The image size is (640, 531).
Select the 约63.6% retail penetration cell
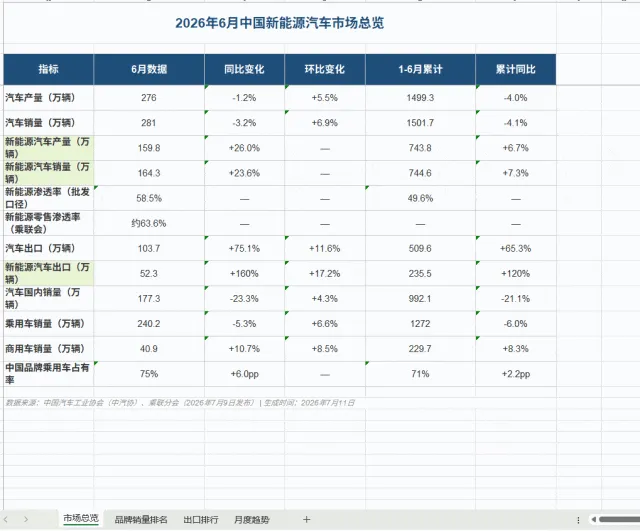coord(149,223)
